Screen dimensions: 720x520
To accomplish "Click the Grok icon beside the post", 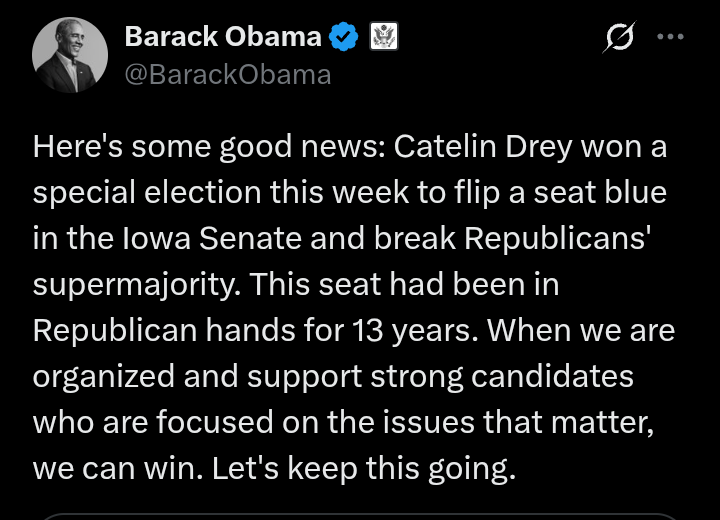I will [618, 38].
